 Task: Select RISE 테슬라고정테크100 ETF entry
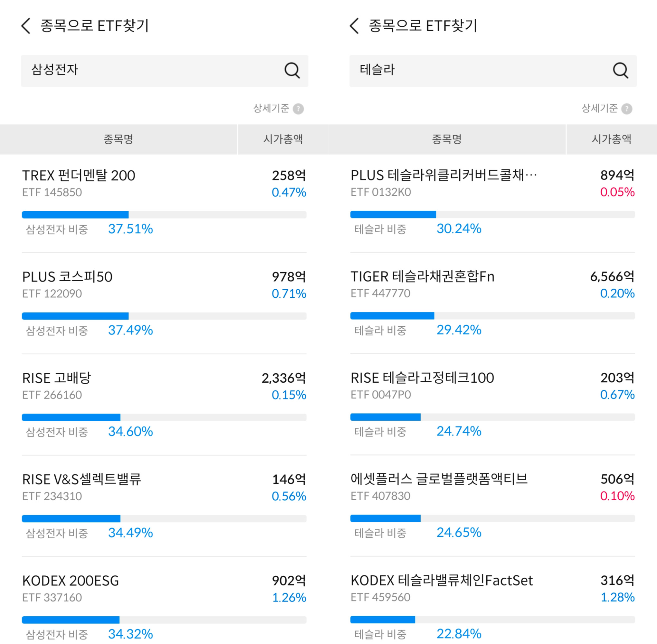pyautogui.click(x=422, y=378)
